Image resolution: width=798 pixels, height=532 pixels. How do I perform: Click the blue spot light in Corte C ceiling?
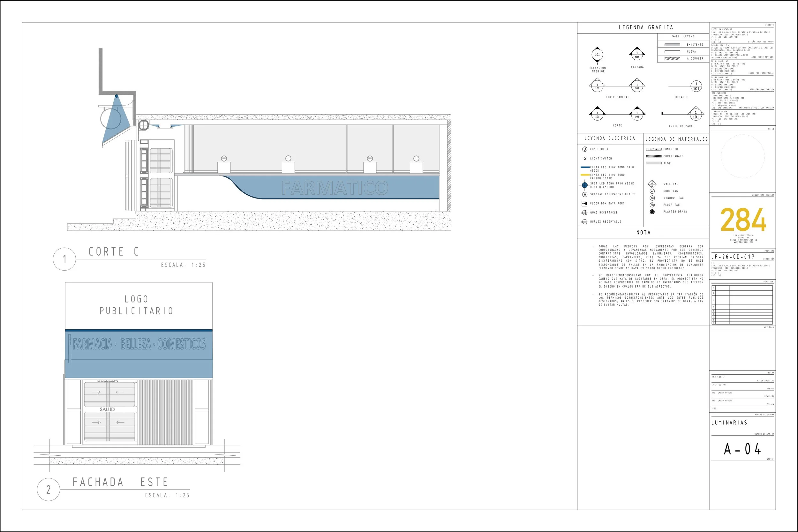click(117, 96)
